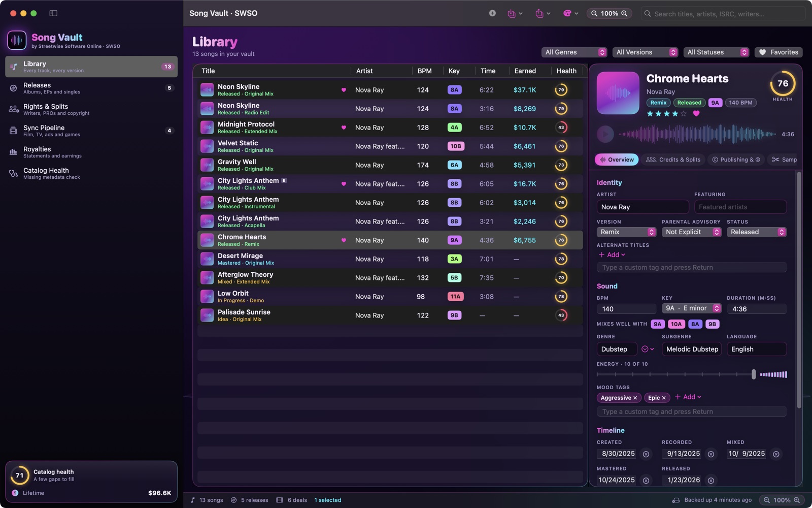Toggle the sidebar panel icon
Viewport: 812px width, 508px height.
coord(53,13)
